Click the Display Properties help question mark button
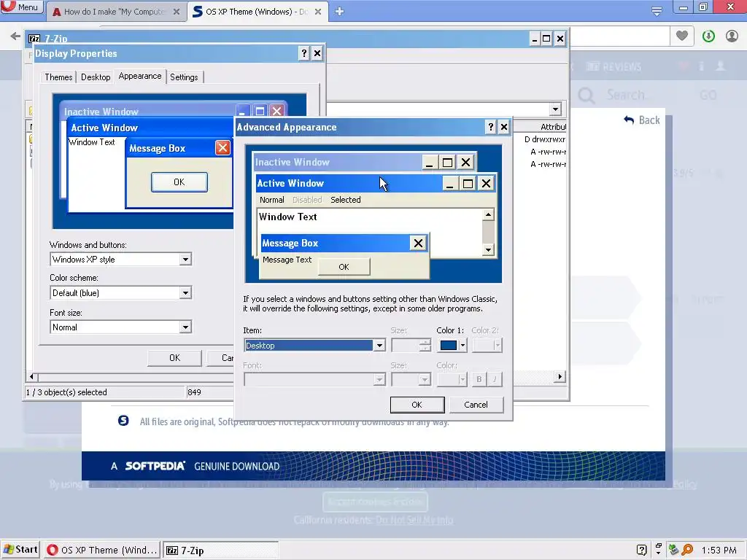This screenshot has height=560, width=747. tap(304, 53)
